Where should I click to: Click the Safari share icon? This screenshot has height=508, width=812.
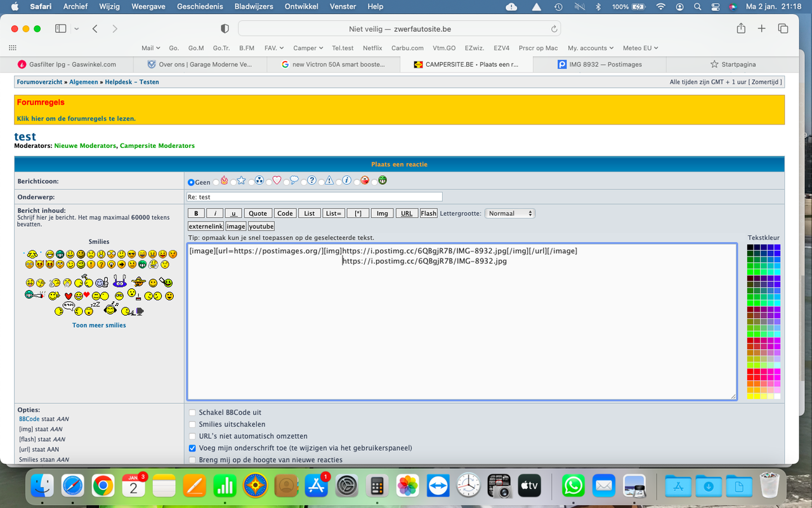pyautogui.click(x=741, y=29)
